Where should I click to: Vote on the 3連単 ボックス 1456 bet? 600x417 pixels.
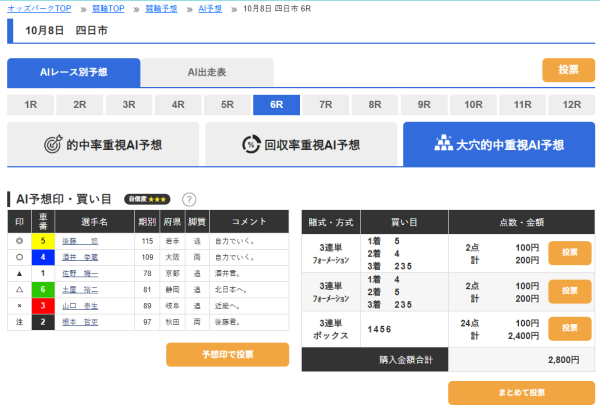coord(569,329)
